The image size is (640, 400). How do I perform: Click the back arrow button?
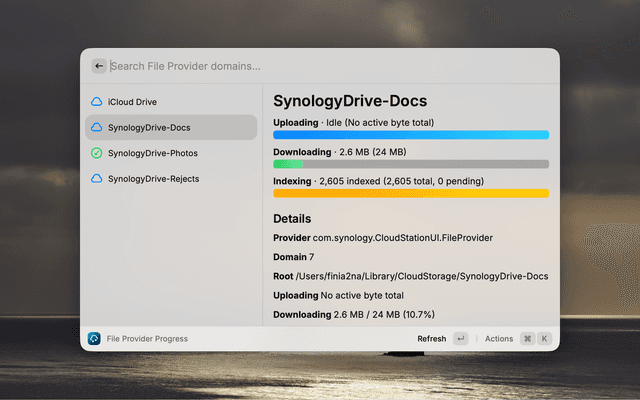click(x=99, y=66)
